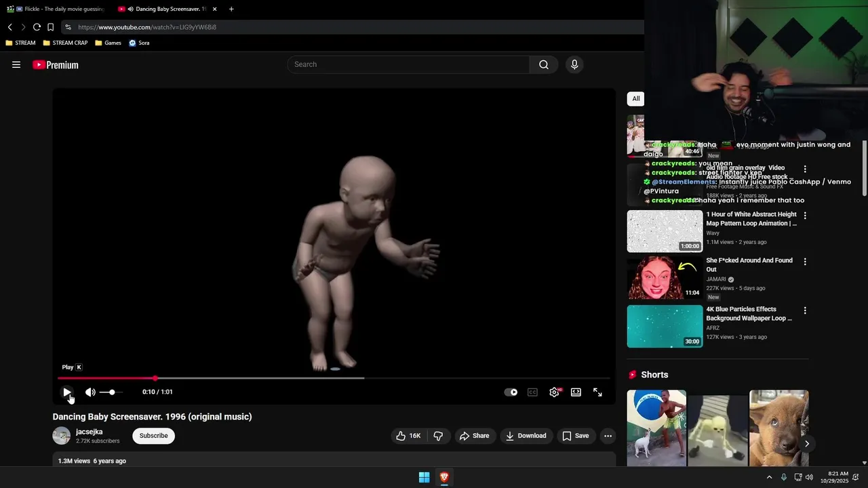Open taskbar volume speaker icon
Viewport: 868px width, 488px height.
click(x=809, y=477)
